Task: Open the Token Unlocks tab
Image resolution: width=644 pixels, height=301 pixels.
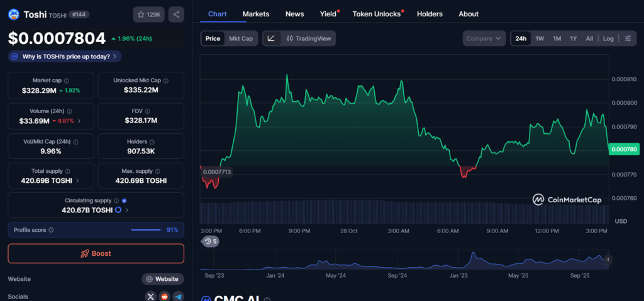Action: coord(376,14)
